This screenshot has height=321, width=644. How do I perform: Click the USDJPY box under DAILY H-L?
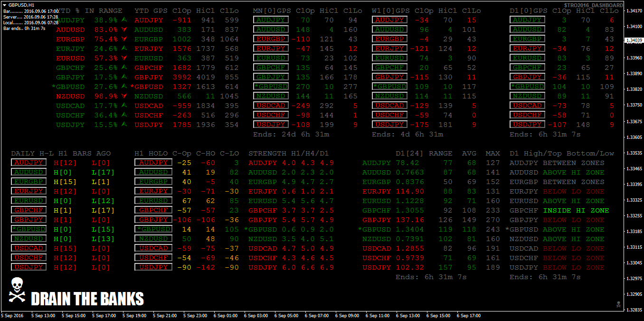[x=28, y=267]
